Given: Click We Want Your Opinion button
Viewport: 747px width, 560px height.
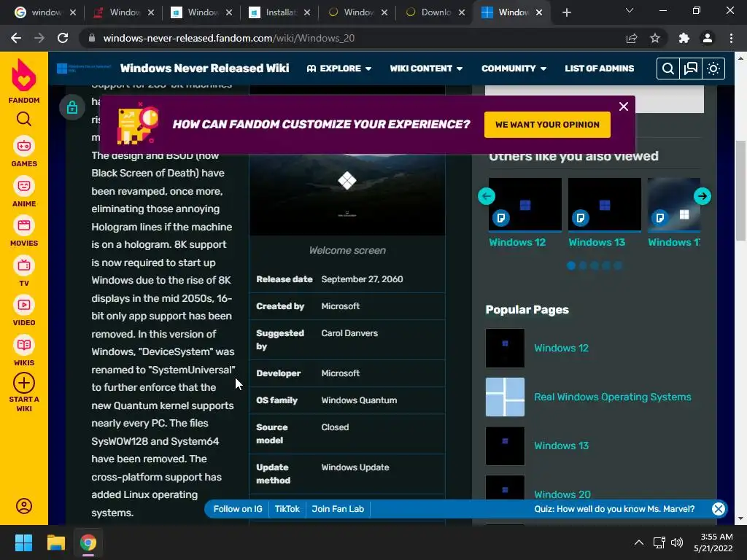Looking at the screenshot, I should tap(547, 125).
